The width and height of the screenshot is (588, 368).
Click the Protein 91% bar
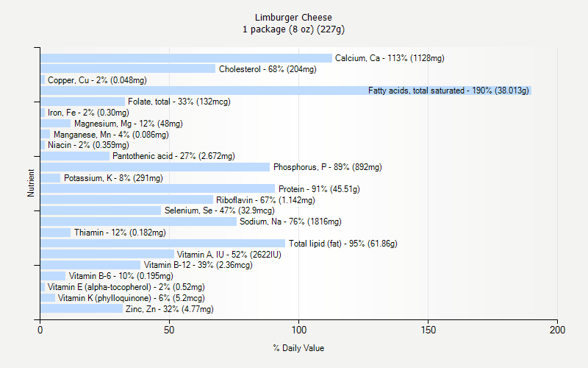[157, 188]
